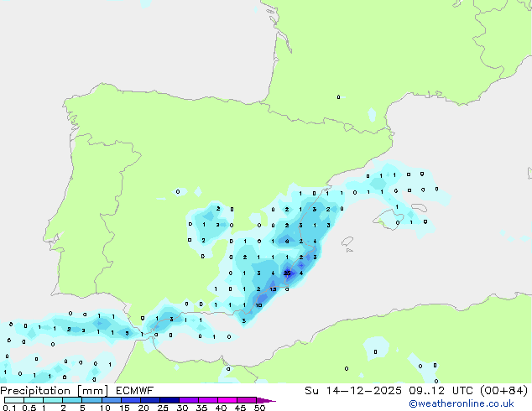Pick the 10–15 mm legend swatch
The image size is (532, 411).
[x=111, y=400]
